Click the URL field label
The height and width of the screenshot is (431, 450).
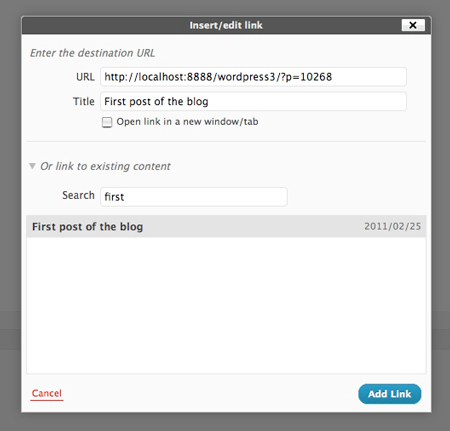[85, 77]
